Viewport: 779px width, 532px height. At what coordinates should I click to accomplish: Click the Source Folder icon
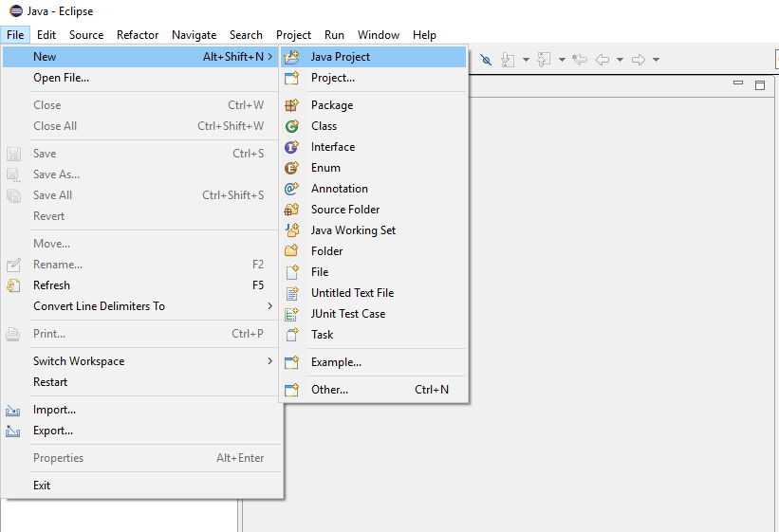click(291, 210)
